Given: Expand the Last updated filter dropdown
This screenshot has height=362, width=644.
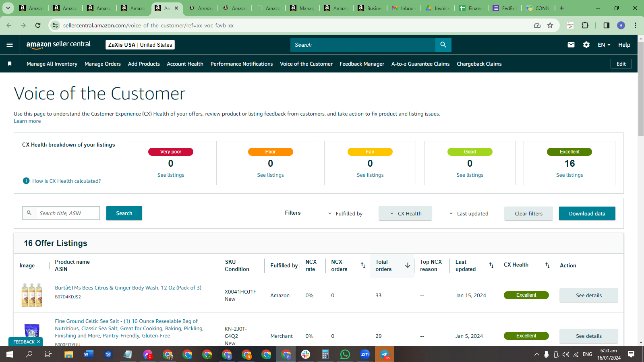Looking at the screenshot, I should 468,213.
